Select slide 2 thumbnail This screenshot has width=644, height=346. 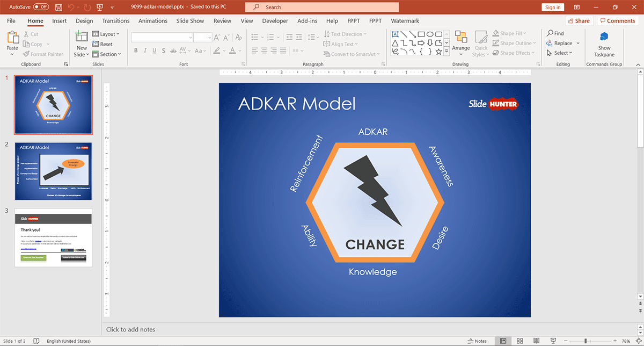click(x=53, y=171)
